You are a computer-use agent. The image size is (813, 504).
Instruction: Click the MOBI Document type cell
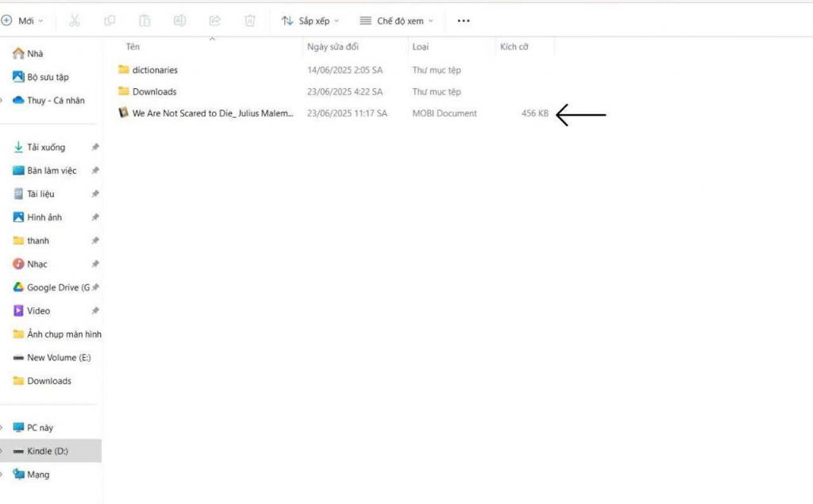[445, 113]
